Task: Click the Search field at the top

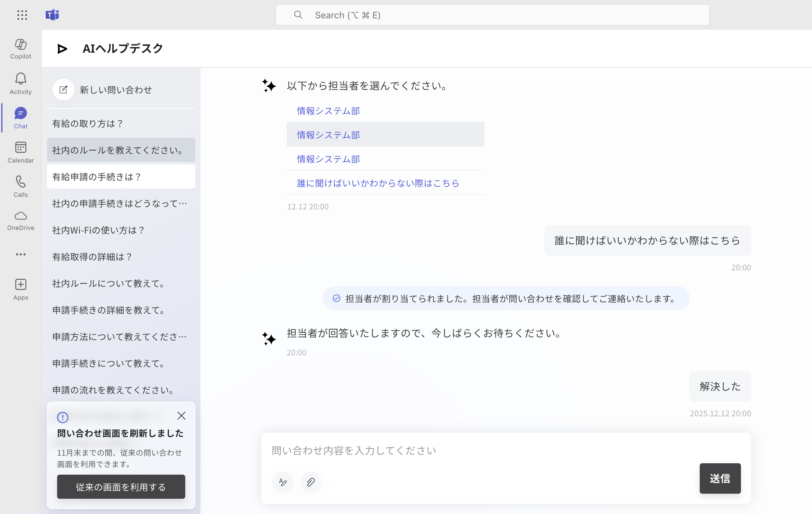Action: tap(492, 15)
